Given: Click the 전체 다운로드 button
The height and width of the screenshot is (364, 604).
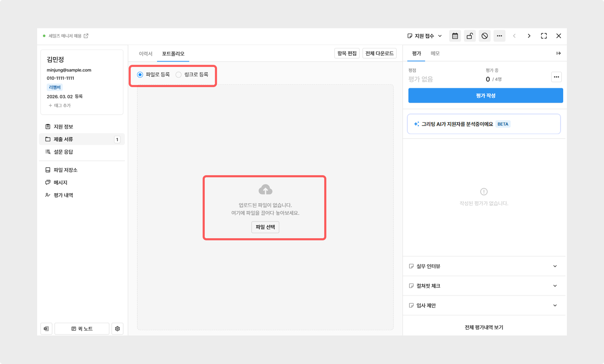Looking at the screenshot, I should click(379, 53).
